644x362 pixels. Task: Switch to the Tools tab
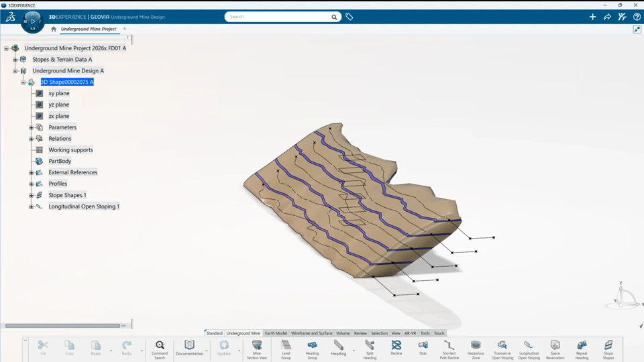point(425,333)
